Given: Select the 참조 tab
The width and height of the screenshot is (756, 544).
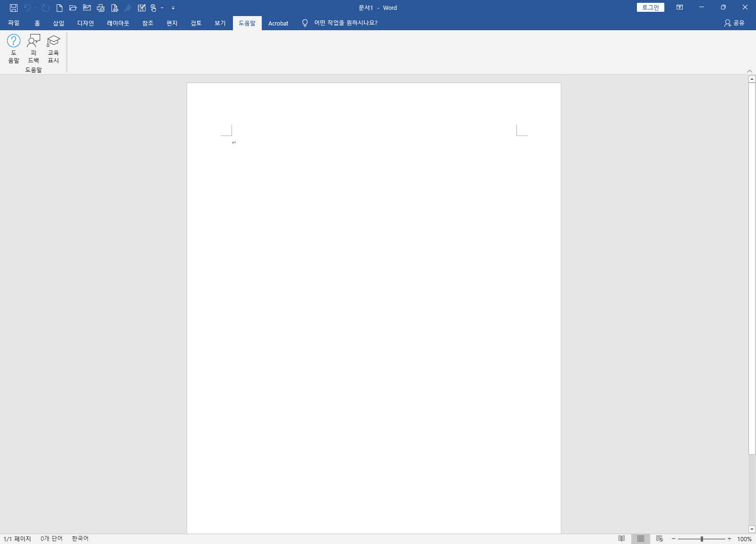Looking at the screenshot, I should click(148, 23).
